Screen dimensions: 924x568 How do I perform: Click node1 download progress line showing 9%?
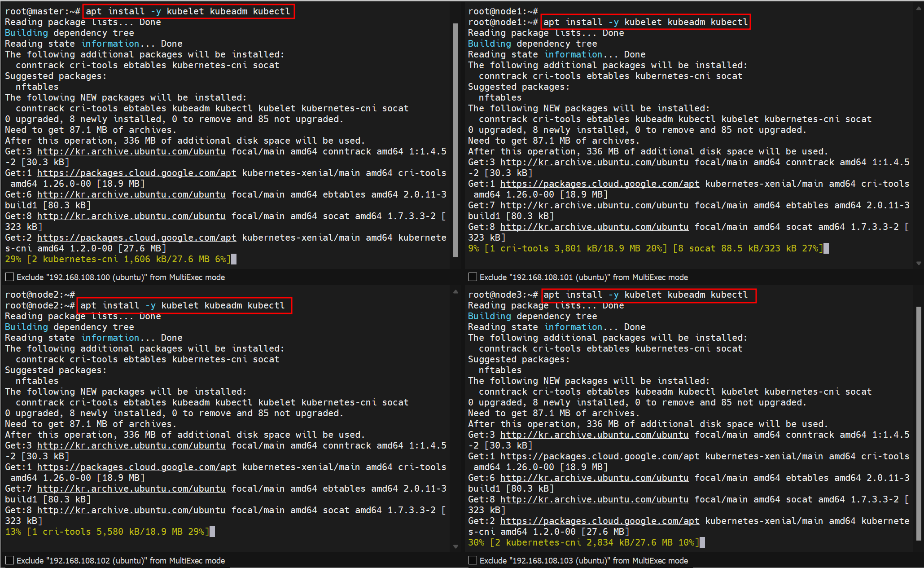[x=645, y=248]
